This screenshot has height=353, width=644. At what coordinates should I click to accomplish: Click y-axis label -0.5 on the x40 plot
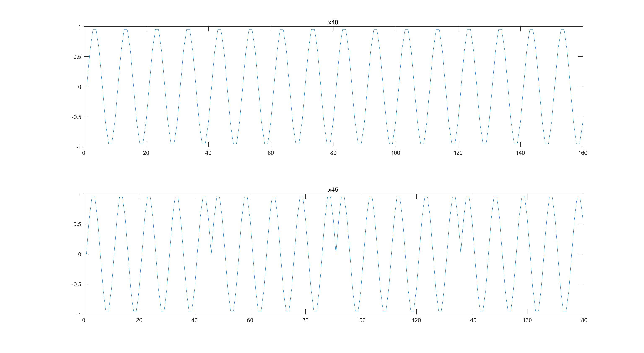coord(77,117)
